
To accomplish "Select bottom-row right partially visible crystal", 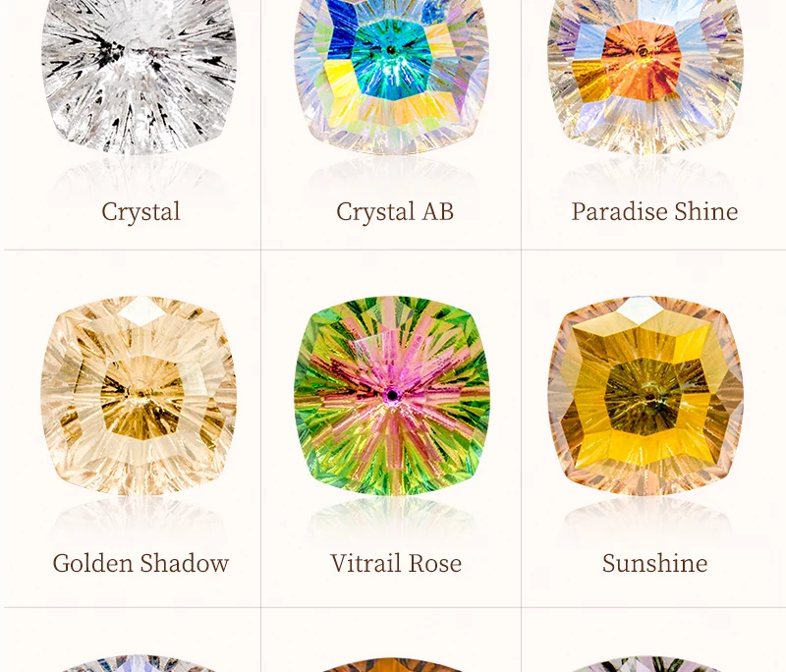I will click(646, 664).
